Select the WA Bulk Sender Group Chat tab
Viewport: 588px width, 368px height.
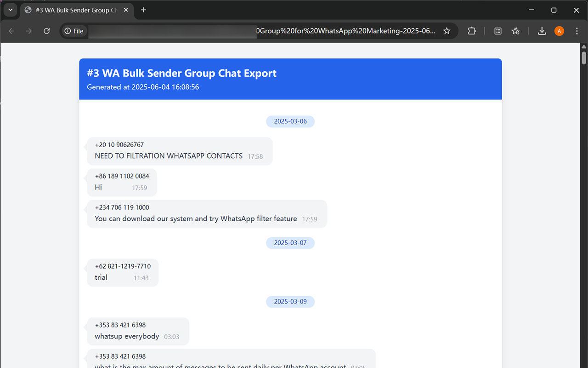point(73,10)
